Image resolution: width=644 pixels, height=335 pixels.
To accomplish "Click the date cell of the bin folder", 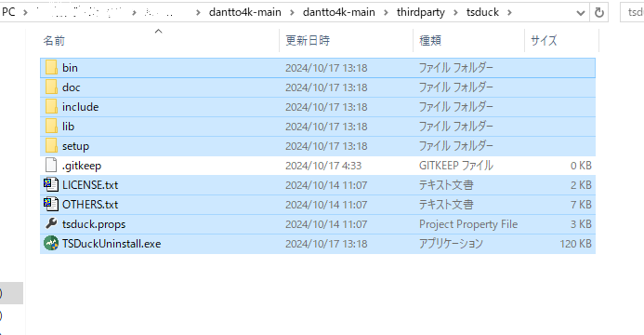I will tap(326, 68).
